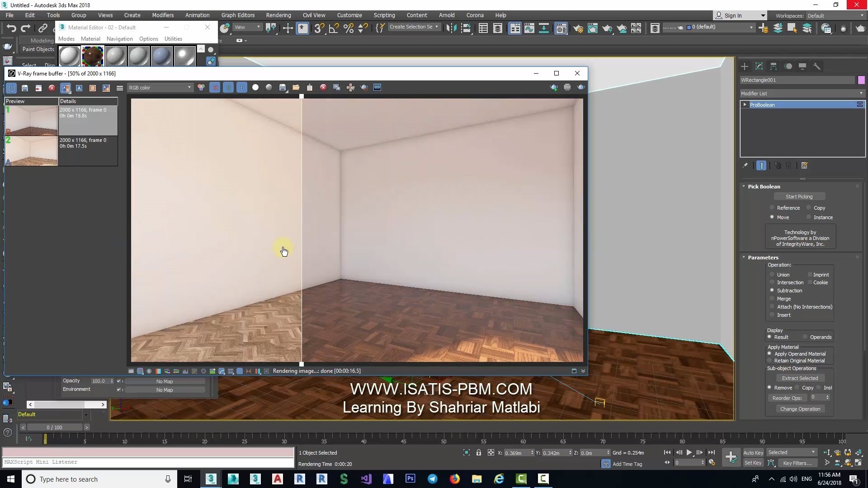Click Render last teapot icon in VFB
Viewport: 868px width, 488px height.
tap(581, 87)
